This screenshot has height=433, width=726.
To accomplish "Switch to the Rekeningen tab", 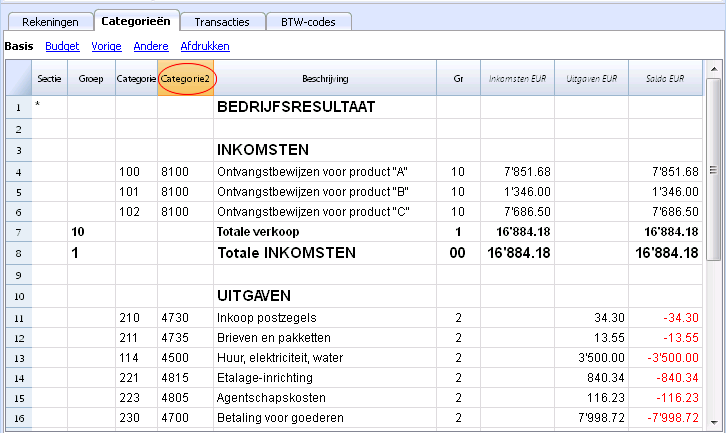I will click(x=50, y=22).
